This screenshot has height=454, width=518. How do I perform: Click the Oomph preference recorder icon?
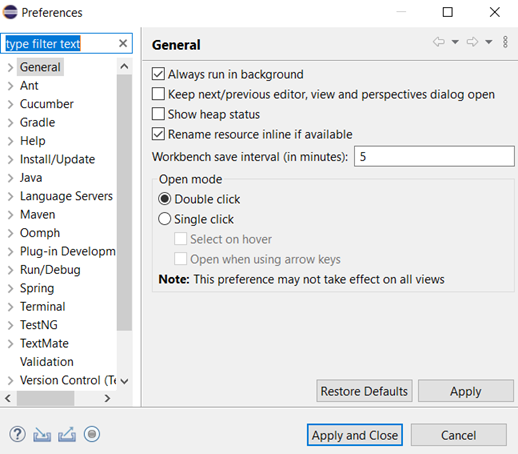[x=92, y=434]
